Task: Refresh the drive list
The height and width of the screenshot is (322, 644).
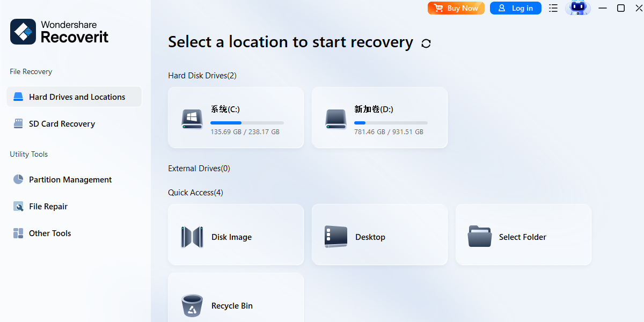Action: (426, 43)
